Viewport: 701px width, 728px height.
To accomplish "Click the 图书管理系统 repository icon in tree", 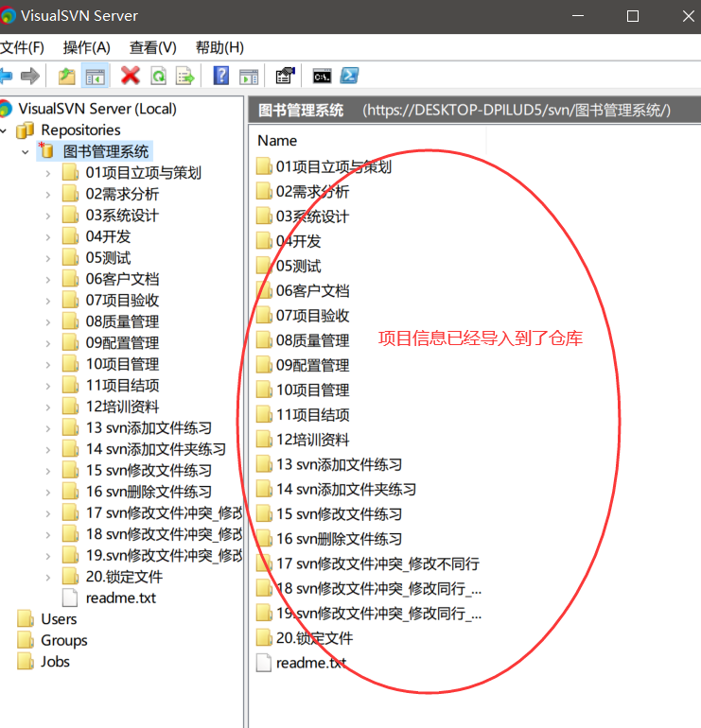I will [x=46, y=151].
